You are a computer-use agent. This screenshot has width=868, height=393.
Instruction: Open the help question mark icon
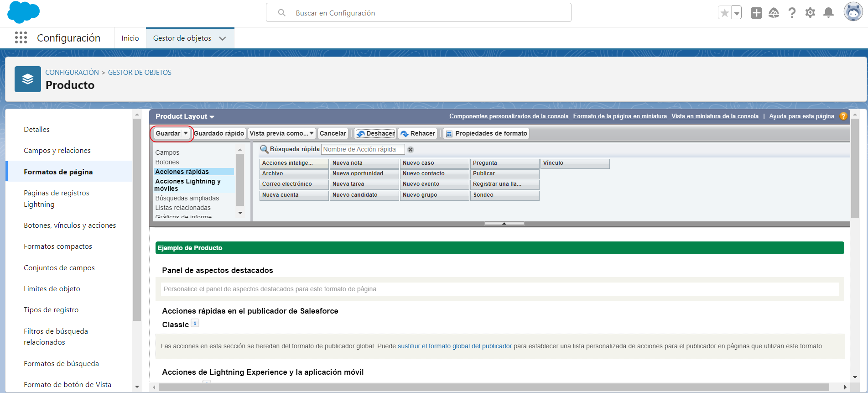(792, 13)
